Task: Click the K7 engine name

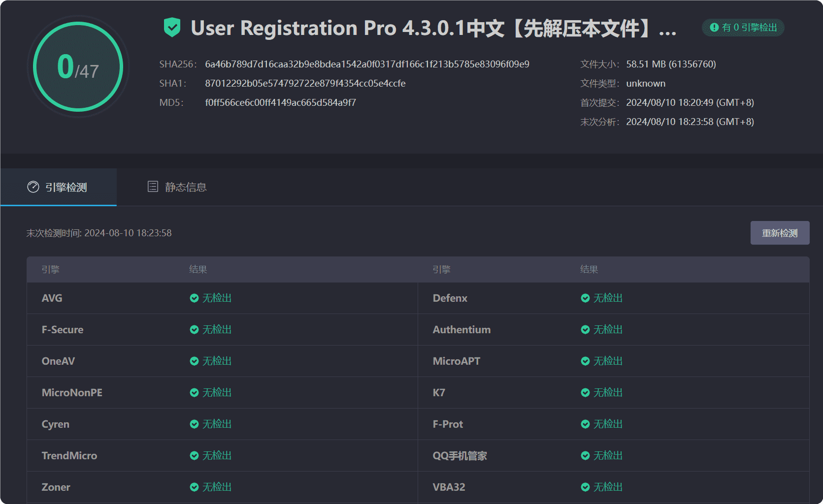Action: [x=439, y=393]
